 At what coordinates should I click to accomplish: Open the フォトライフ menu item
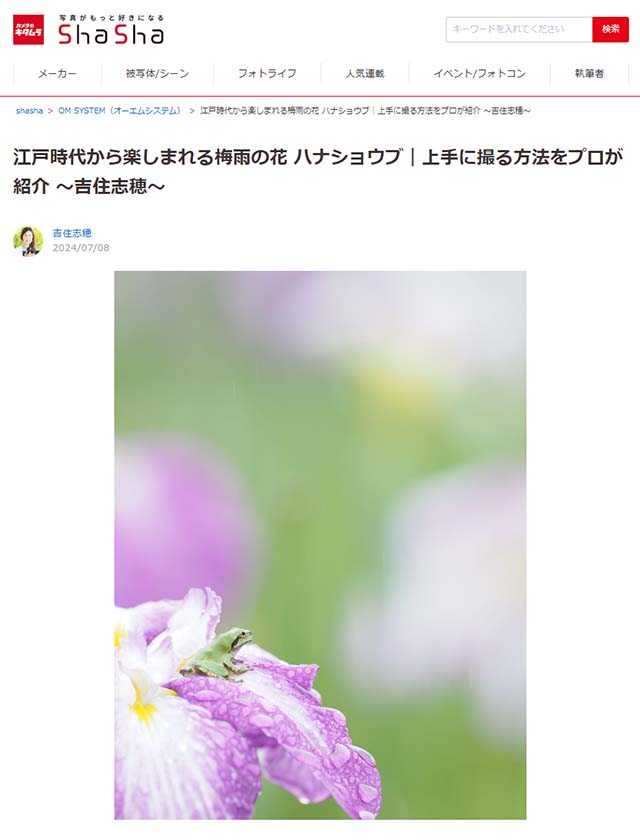click(267, 73)
